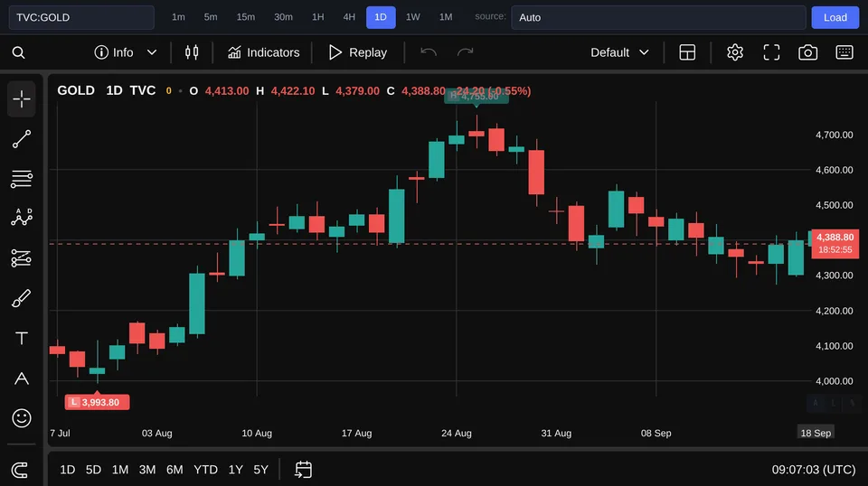Set the date range to 1M

pyautogui.click(x=120, y=470)
